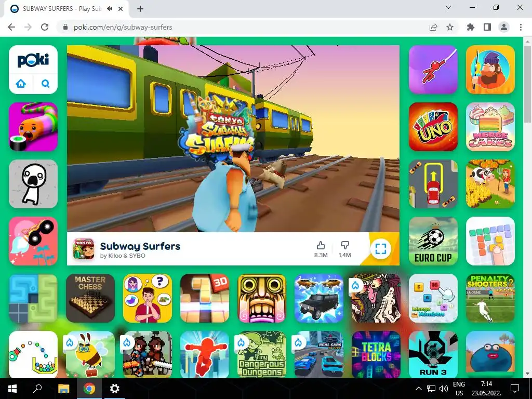Open the blue blob creature game

click(490, 354)
